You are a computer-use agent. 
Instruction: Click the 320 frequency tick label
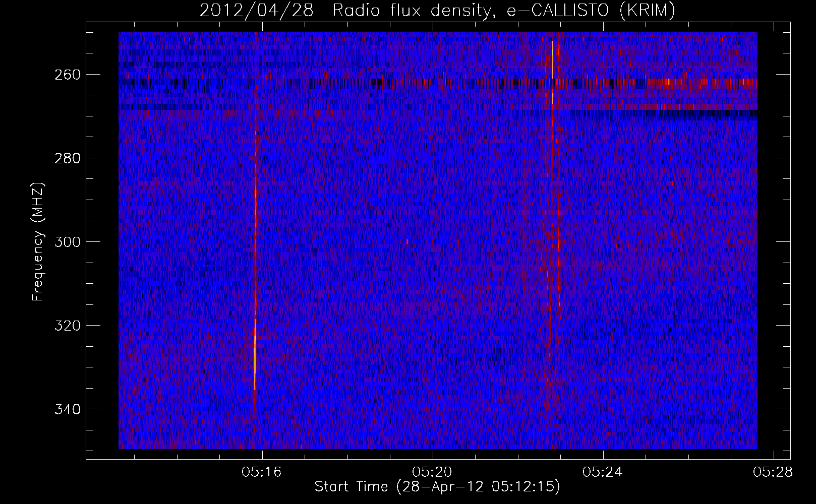pyautogui.click(x=67, y=326)
